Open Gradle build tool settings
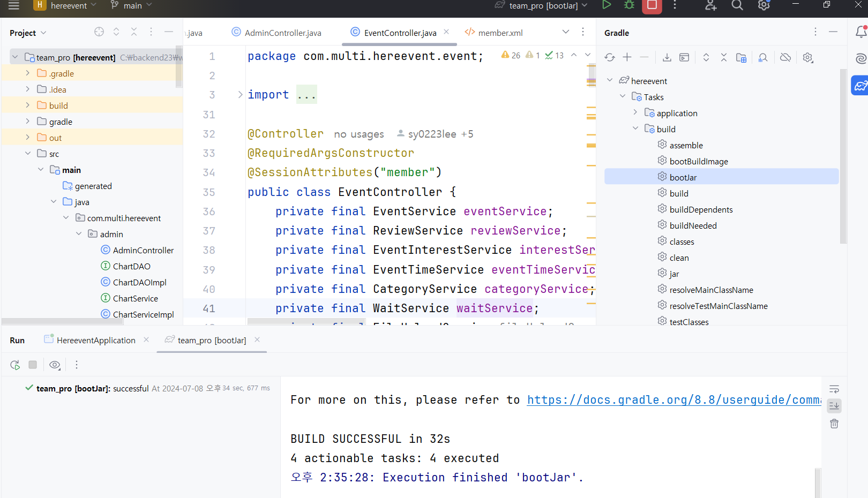This screenshot has width=868, height=498. [x=808, y=57]
